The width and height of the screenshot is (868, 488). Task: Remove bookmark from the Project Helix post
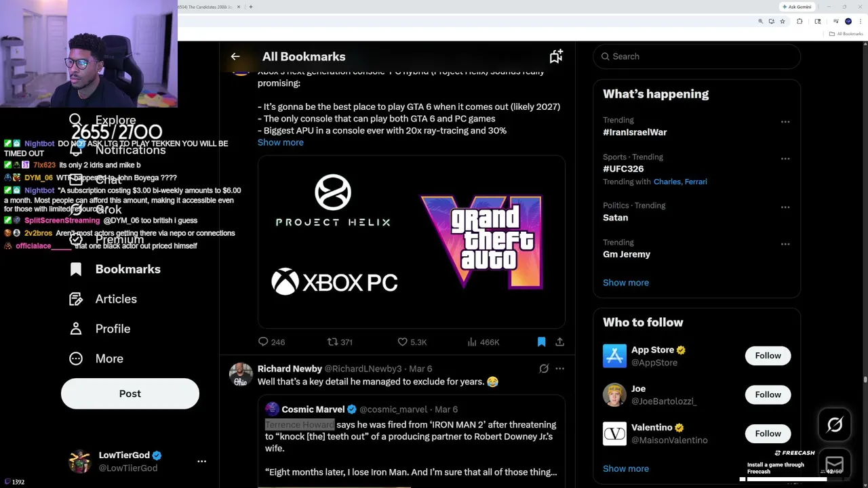pos(541,342)
